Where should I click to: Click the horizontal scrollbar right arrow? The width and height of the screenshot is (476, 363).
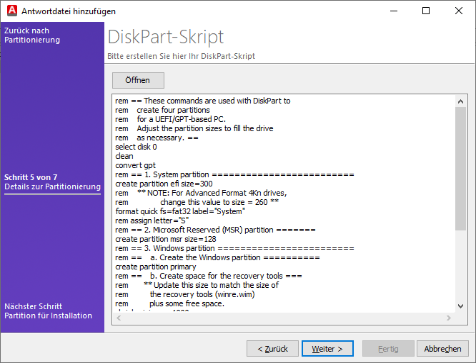[x=449, y=318]
